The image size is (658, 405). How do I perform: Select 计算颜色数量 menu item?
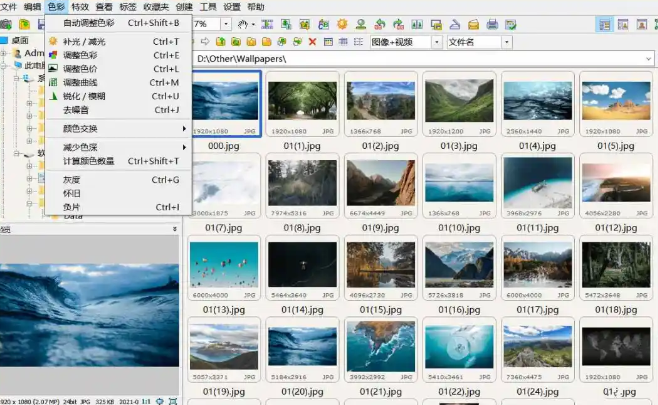click(x=118, y=161)
